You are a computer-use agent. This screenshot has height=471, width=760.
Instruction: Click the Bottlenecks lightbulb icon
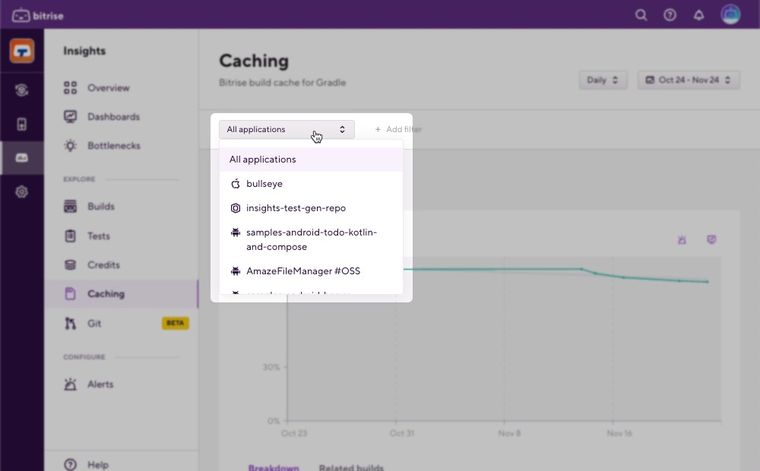[70, 145]
